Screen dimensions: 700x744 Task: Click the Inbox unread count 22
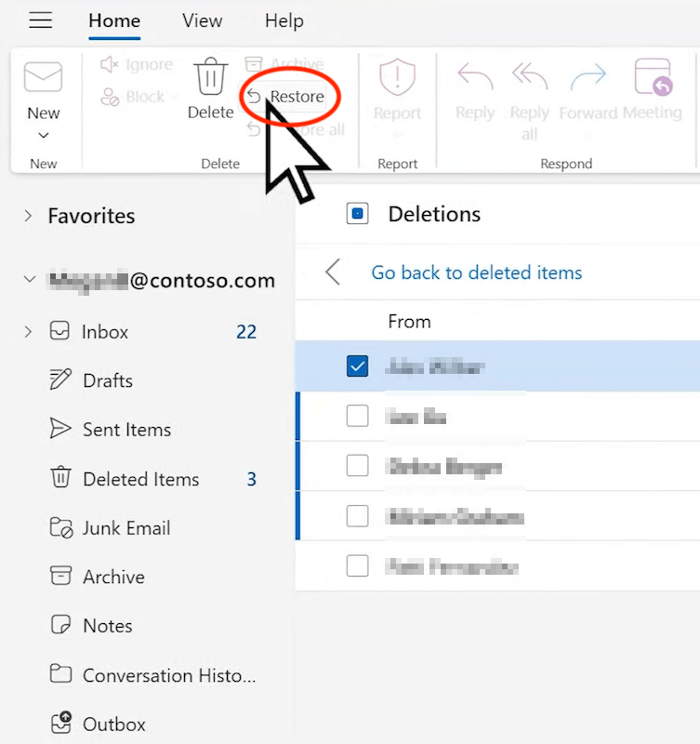tap(246, 332)
